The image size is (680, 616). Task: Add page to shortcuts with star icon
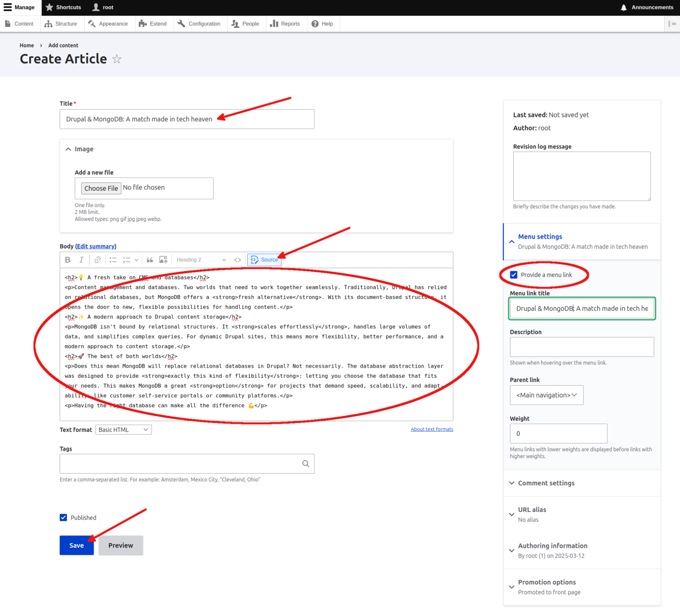117,59
